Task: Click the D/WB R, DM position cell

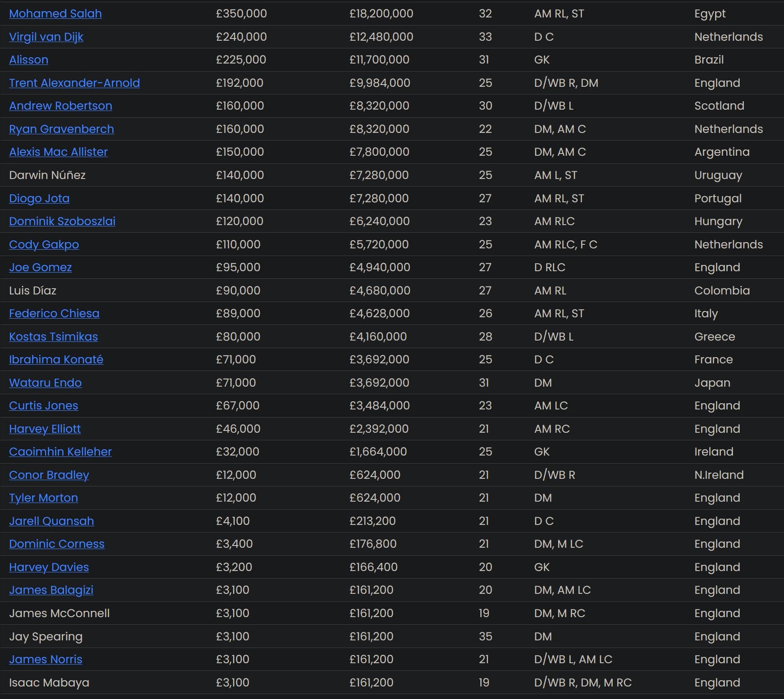Action: coord(566,83)
